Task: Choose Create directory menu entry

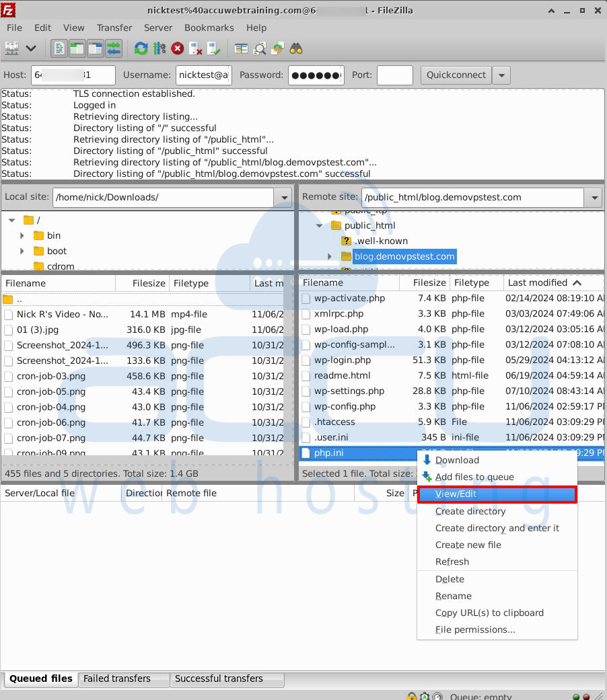Action: click(497, 511)
